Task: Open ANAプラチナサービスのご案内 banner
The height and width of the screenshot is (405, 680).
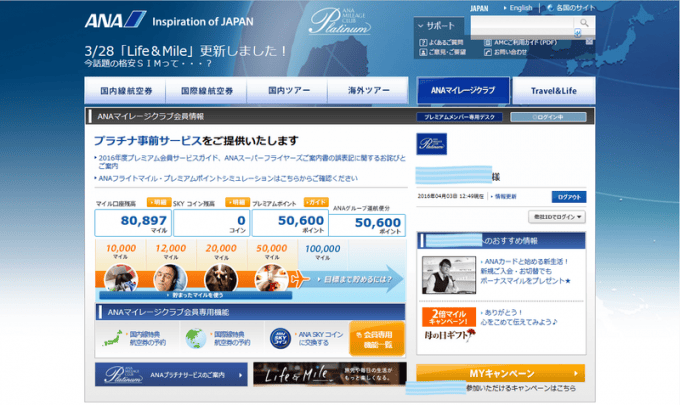Action: click(x=171, y=375)
